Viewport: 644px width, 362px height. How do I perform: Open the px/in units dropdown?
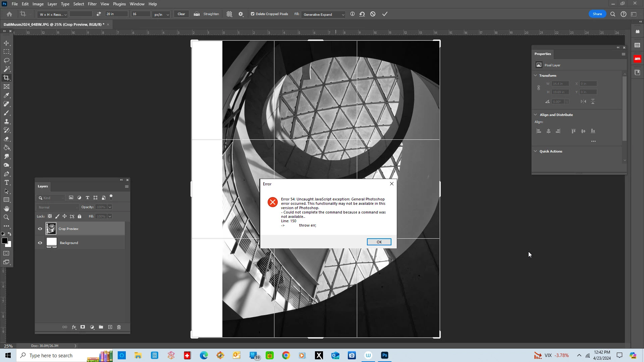pos(161,14)
